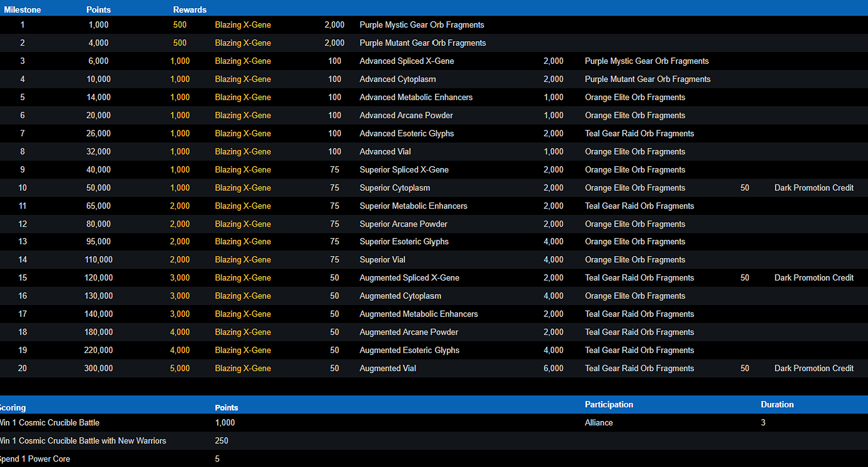Click Advanced Vial reward text
Image resolution: width=868 pixels, height=467 pixels.
point(385,152)
